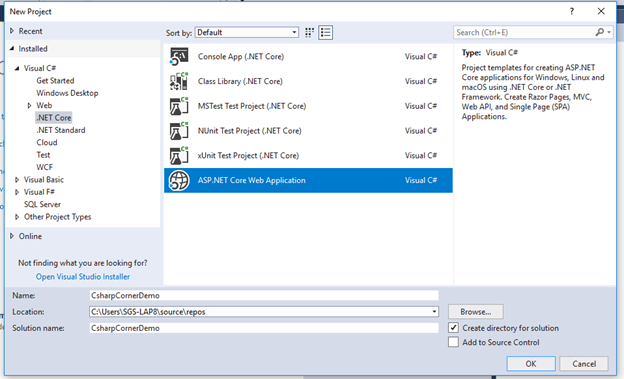Pick the NUnit Test Project flask icon

click(179, 131)
